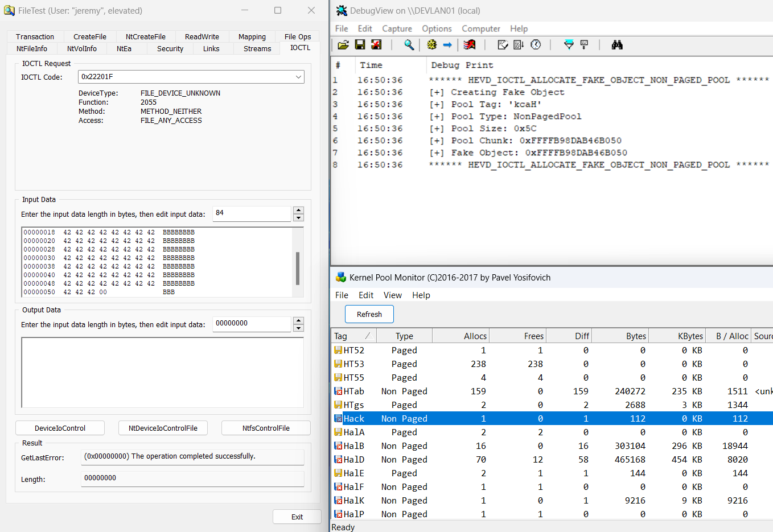Click Refresh in Kernel Pool Monitor
The height and width of the screenshot is (532, 773).
[x=369, y=314]
